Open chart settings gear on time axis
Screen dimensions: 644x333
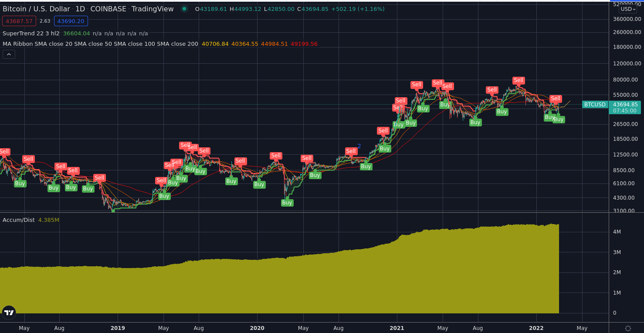[628, 328]
